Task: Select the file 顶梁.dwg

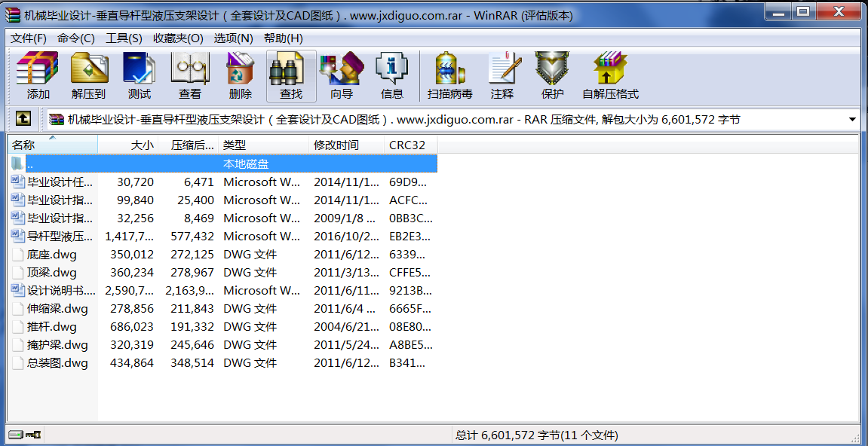Action: click(223, 272)
